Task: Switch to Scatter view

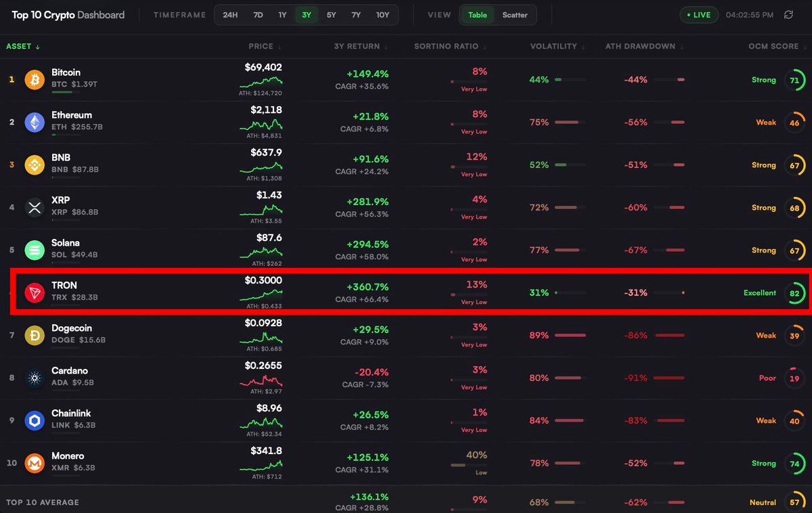Action: (x=515, y=15)
